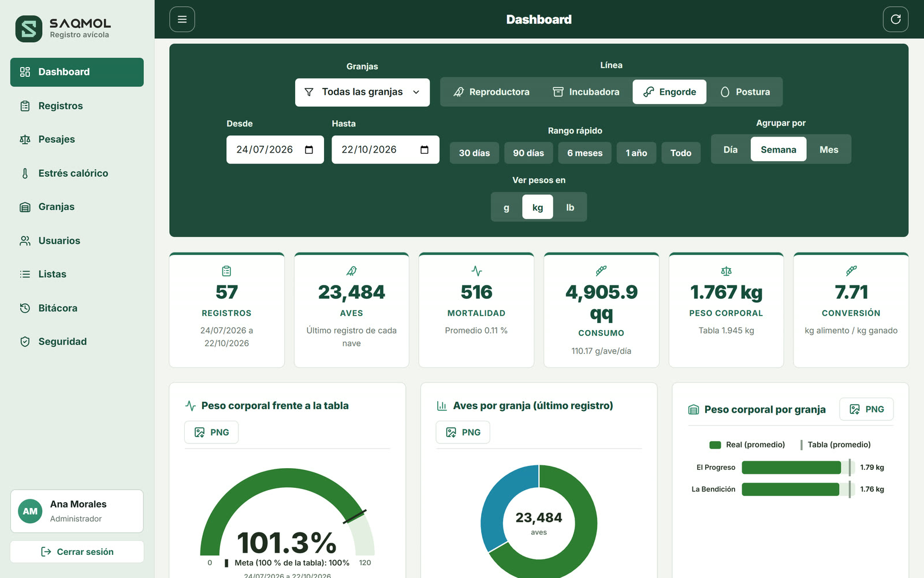Open the Seguridad page

click(77, 342)
